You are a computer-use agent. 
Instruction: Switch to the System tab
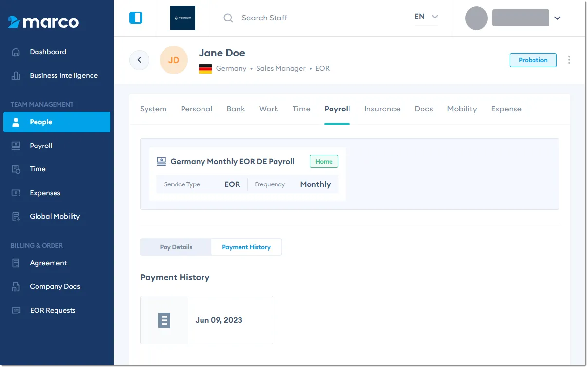click(153, 109)
